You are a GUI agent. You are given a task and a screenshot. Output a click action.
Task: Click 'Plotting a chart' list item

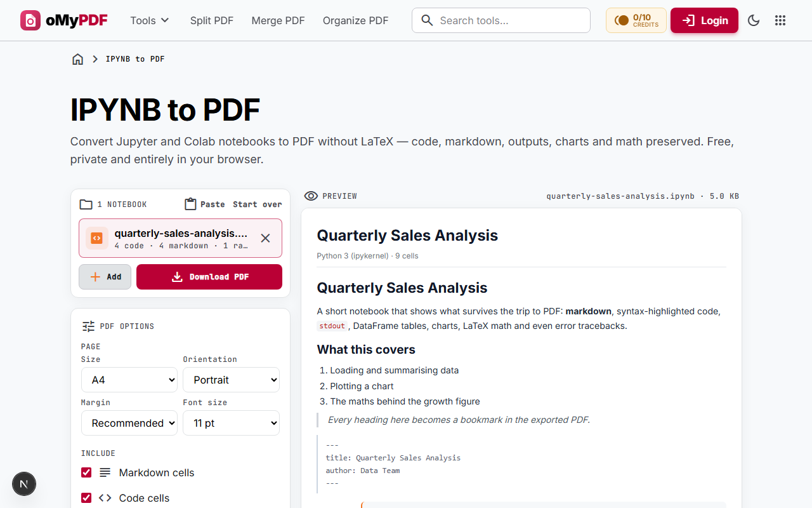click(x=362, y=386)
